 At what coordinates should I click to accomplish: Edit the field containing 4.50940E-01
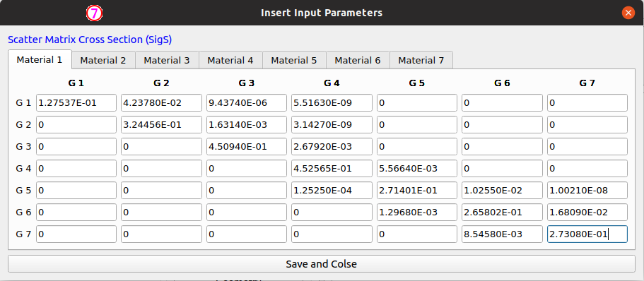[x=247, y=146]
